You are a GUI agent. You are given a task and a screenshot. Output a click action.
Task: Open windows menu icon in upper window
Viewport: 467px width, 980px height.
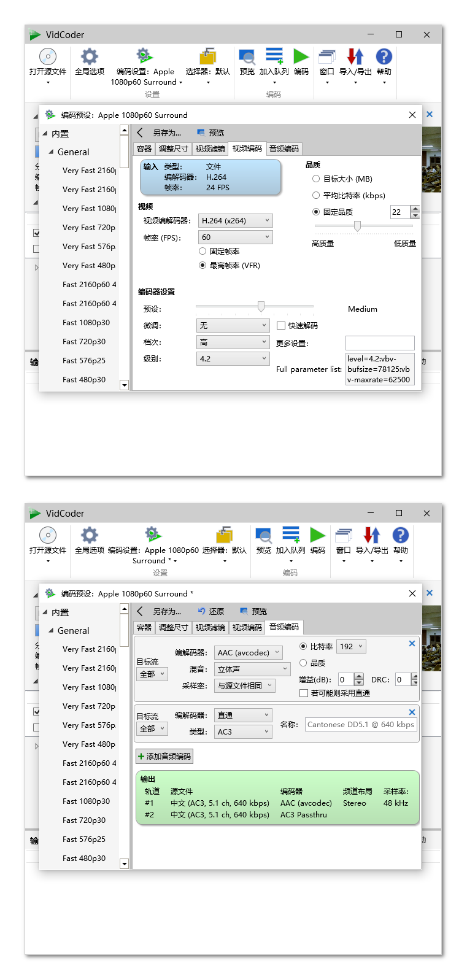click(327, 56)
